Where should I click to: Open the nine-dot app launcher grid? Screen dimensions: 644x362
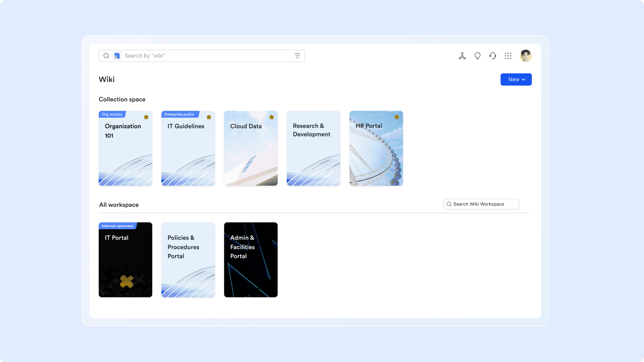pyautogui.click(x=508, y=56)
